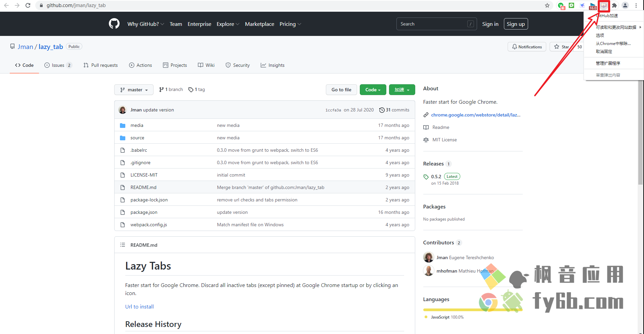Screen dimensions: 644x334
Task: View the 31 commits link
Action: pos(394,110)
